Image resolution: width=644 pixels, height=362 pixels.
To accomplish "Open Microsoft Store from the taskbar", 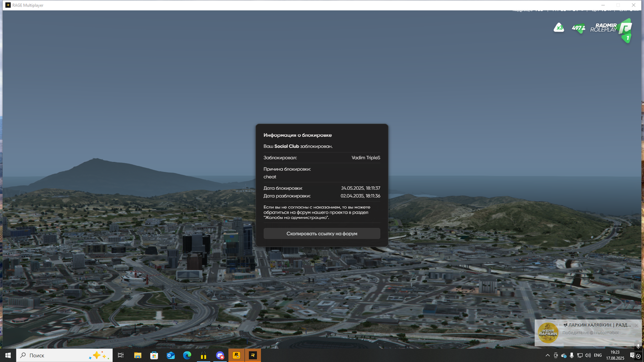I will pyautogui.click(x=154, y=355).
